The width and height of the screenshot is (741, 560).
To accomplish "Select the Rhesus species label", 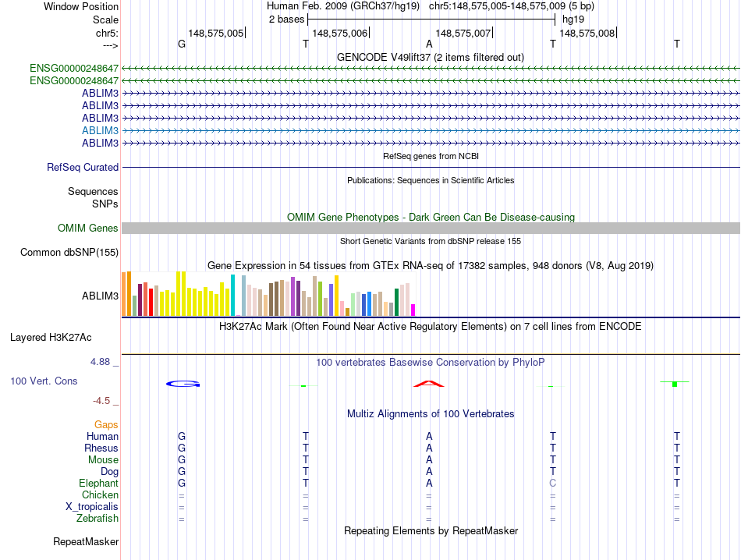I will click(101, 448).
